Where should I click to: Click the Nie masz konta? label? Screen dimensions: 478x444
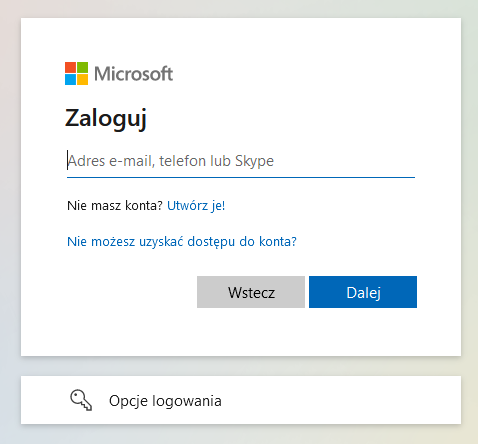(115, 206)
